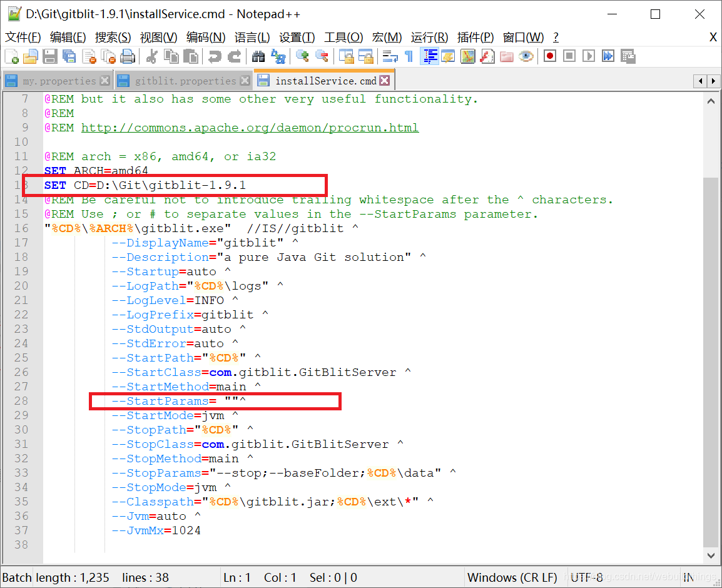722x588 pixels.
Task: Open the 编码(N) menu
Action: tap(206, 38)
